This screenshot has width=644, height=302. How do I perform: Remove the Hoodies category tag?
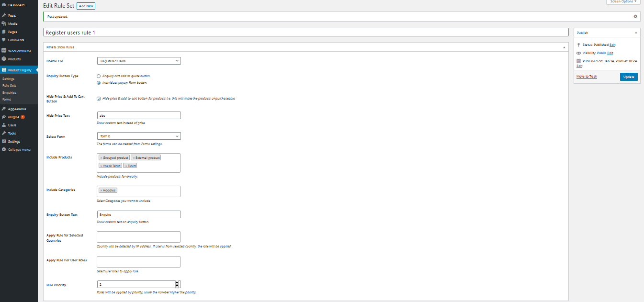101,190
